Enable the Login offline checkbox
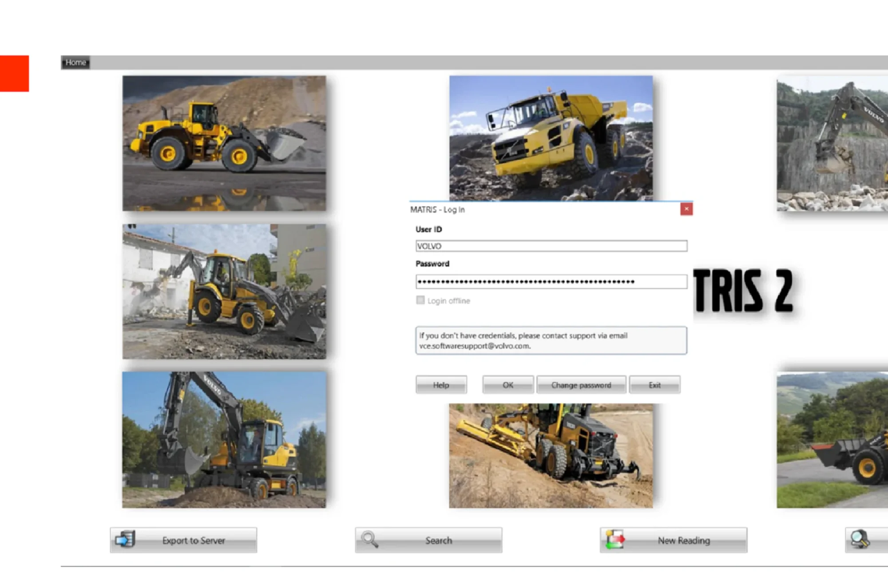The image size is (888, 588). [420, 300]
